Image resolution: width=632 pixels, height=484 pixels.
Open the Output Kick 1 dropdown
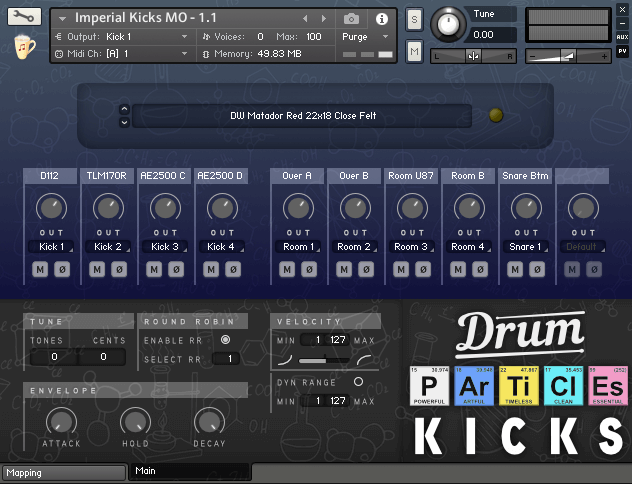point(122,37)
